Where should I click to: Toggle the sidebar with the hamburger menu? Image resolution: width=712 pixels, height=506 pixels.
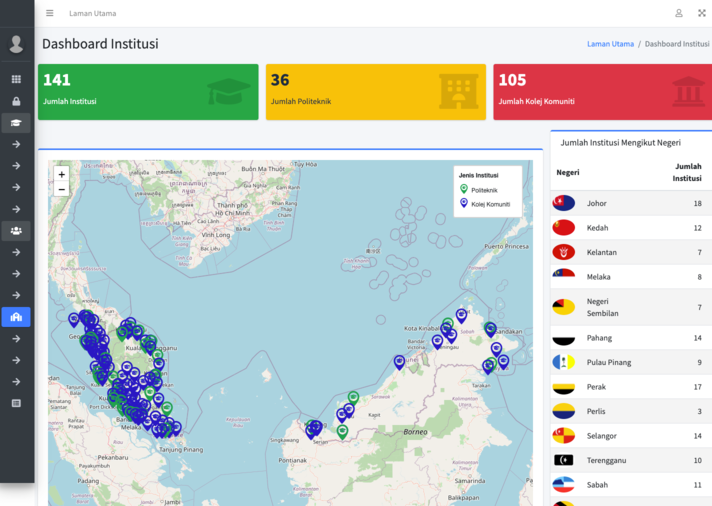coord(50,13)
